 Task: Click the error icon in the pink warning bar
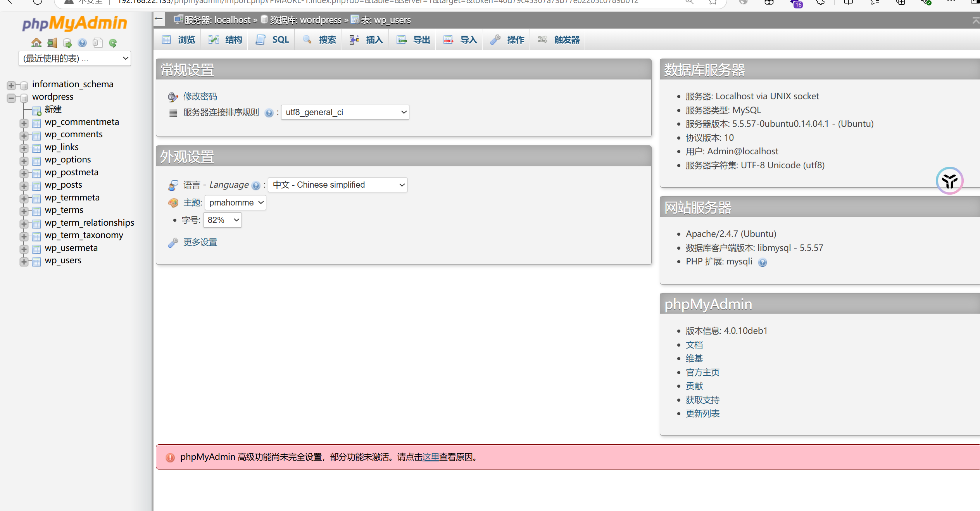[x=170, y=457]
